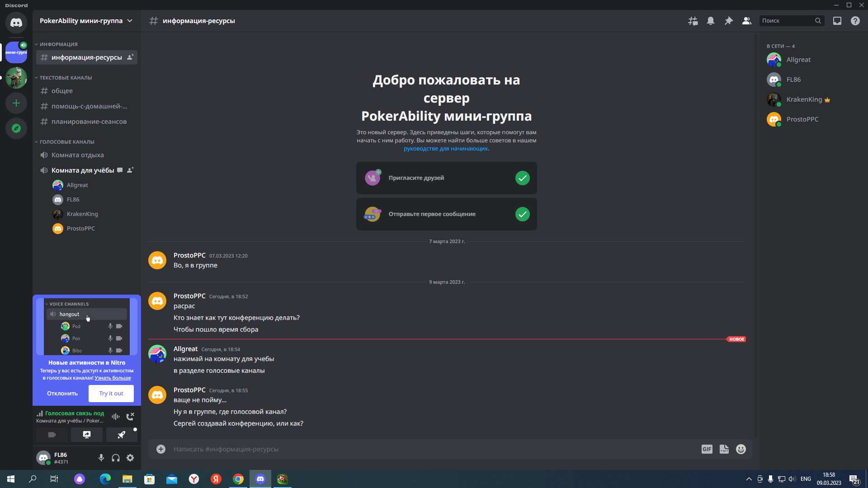The image size is (868, 488).
Task: Click Try it out button
Action: click(111, 394)
